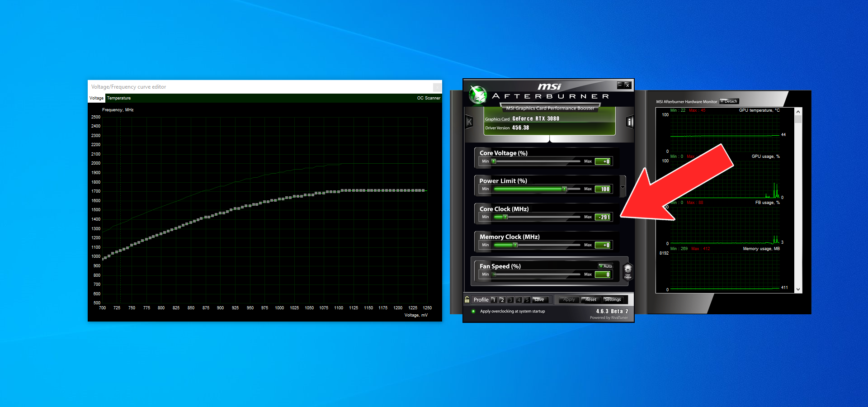868x407 pixels.
Task: Load profile slot 1
Action: pos(494,300)
